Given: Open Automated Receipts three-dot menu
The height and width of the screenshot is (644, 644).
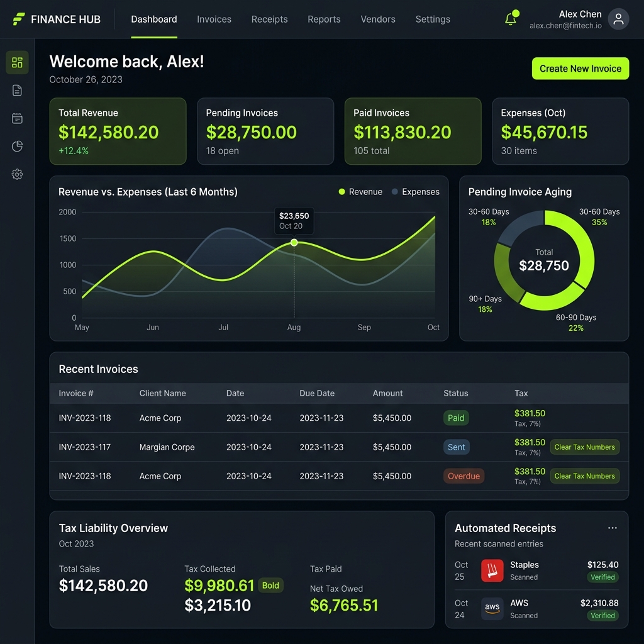Looking at the screenshot, I should [612, 528].
